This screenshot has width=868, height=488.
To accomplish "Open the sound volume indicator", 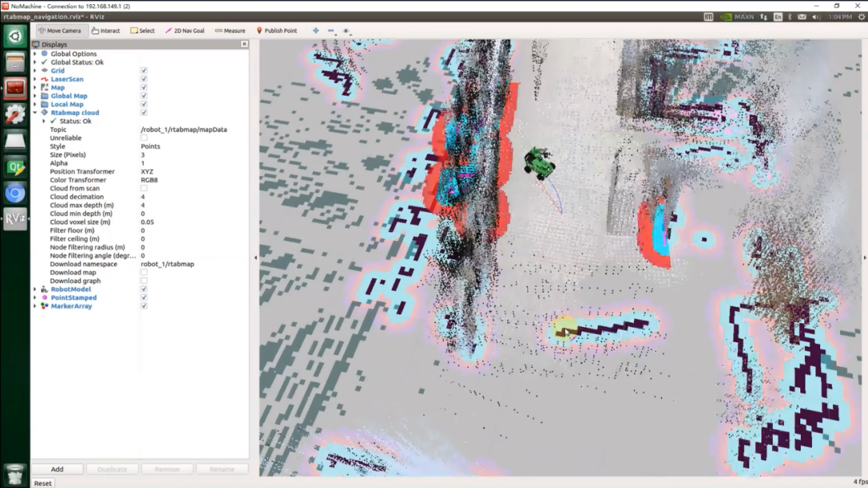I will pos(816,17).
